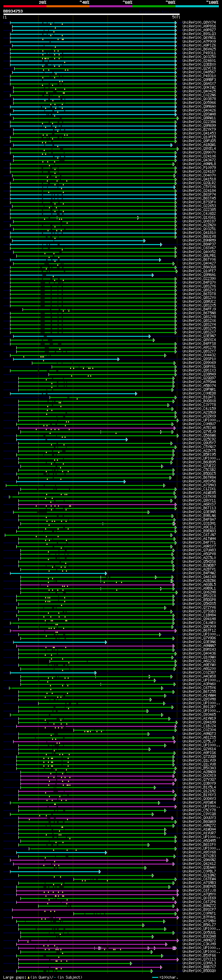
Task: Click the purple ~60% identity legend segment
Action: (x=111, y=7)
